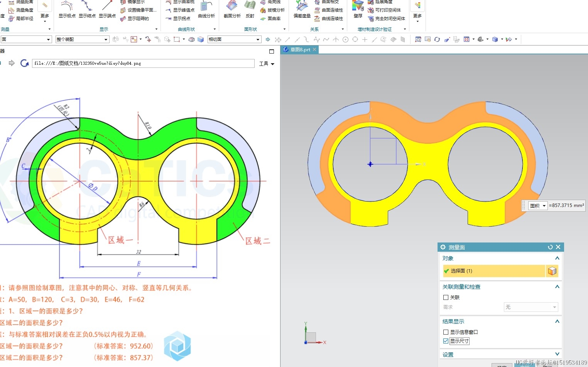Click the 面曲率 tool
Viewport: 588px width, 367px height.
coord(270,19)
